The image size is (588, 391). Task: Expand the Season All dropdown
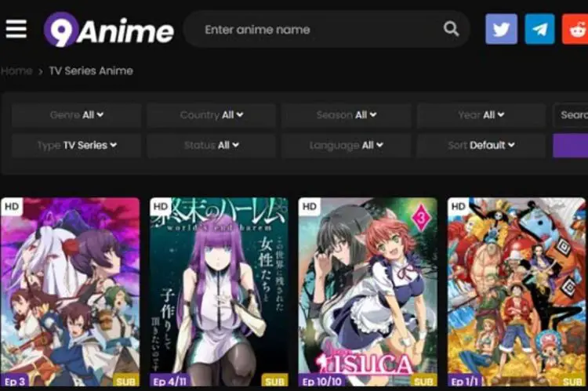tap(346, 114)
